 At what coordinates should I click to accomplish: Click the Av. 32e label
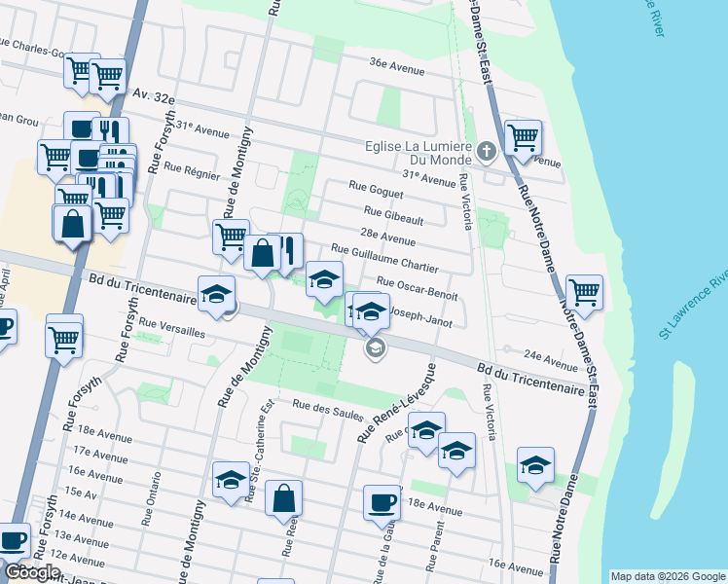click(x=153, y=96)
